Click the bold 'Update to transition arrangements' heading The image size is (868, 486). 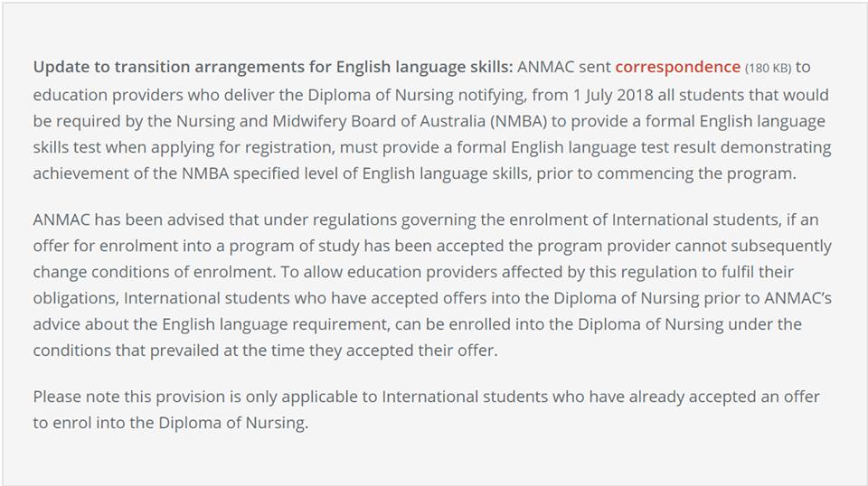(273, 67)
